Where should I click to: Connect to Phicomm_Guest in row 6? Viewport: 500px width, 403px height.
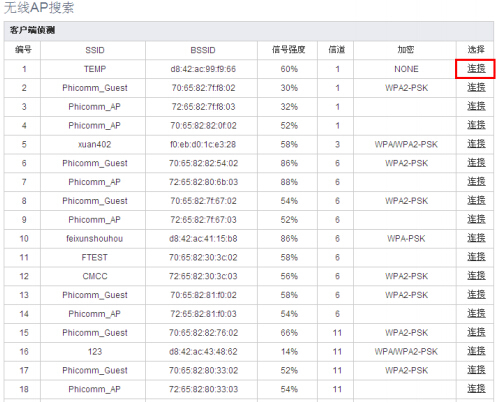(x=476, y=163)
